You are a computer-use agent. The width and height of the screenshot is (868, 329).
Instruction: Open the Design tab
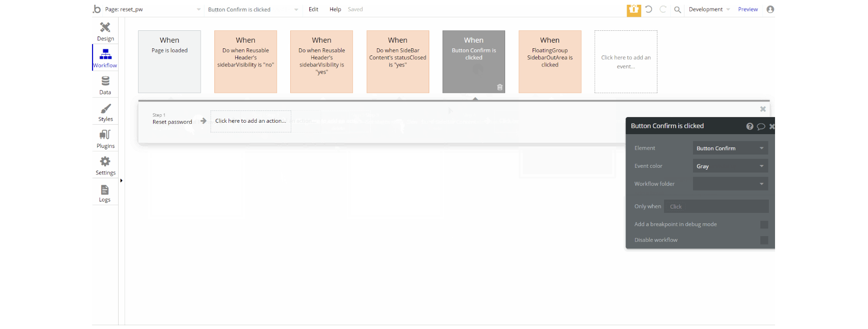click(x=105, y=31)
